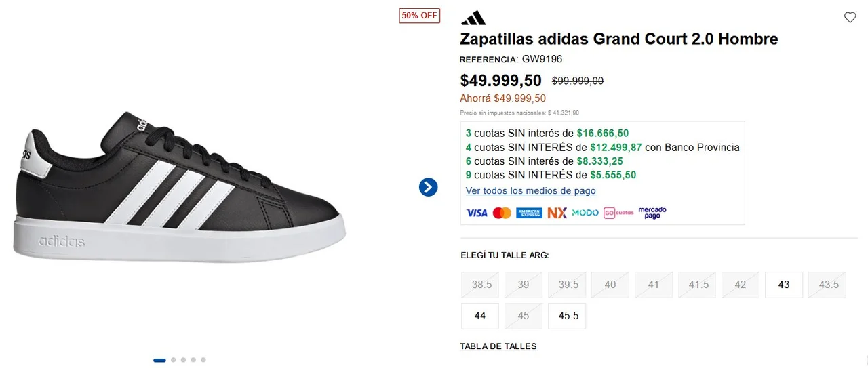Image resolution: width=868 pixels, height=368 pixels.
Task: Click the main sneaker product image
Action: [x=180, y=190]
